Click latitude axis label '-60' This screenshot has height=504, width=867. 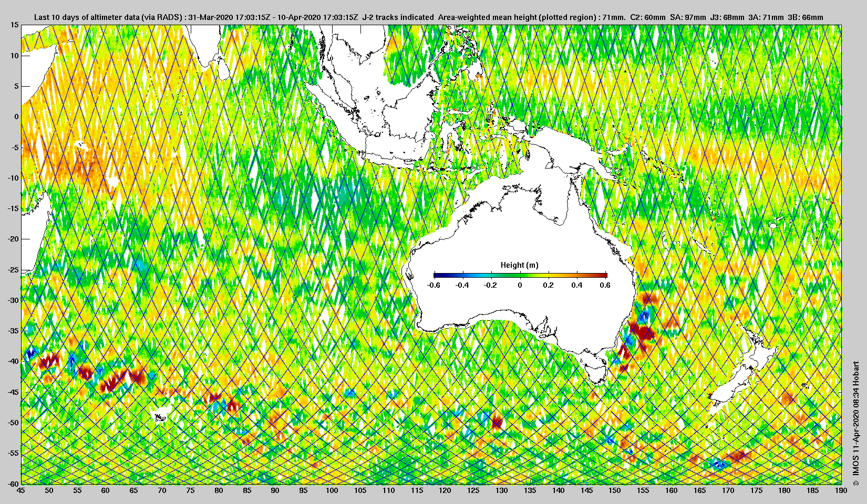[x=13, y=484]
